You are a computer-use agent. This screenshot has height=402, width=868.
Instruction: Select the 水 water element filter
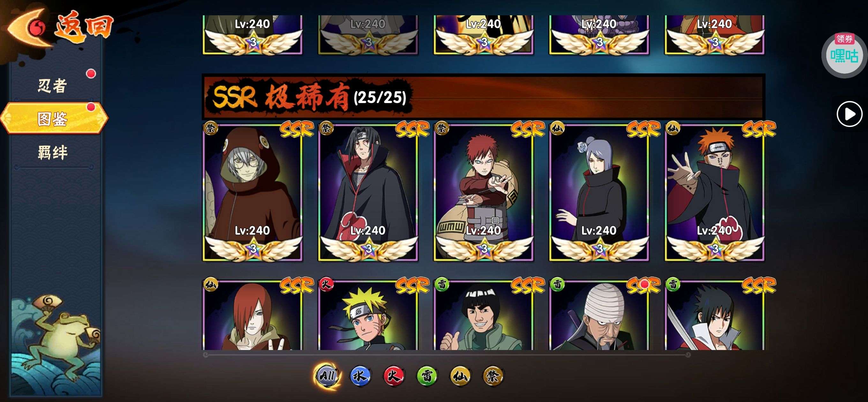point(360,376)
